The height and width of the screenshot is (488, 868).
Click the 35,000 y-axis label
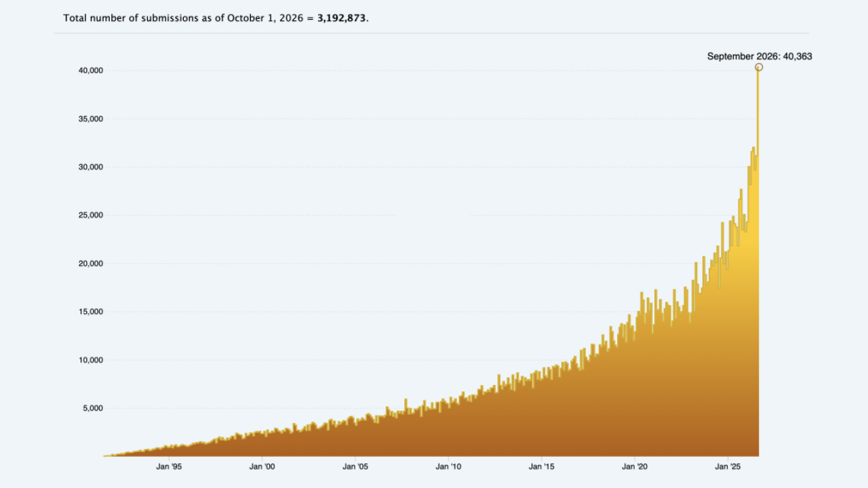(89, 119)
